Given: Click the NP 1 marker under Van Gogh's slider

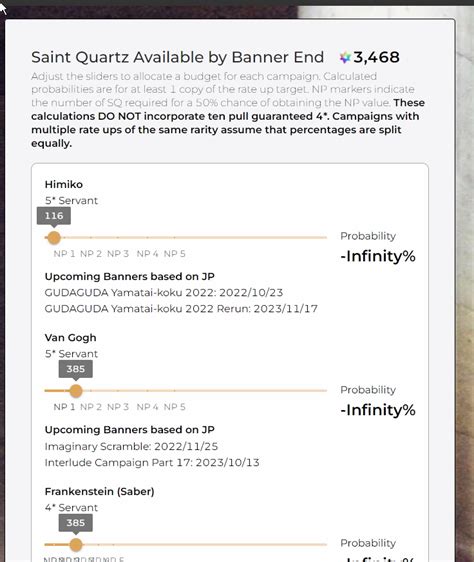Looking at the screenshot, I should (x=64, y=407).
